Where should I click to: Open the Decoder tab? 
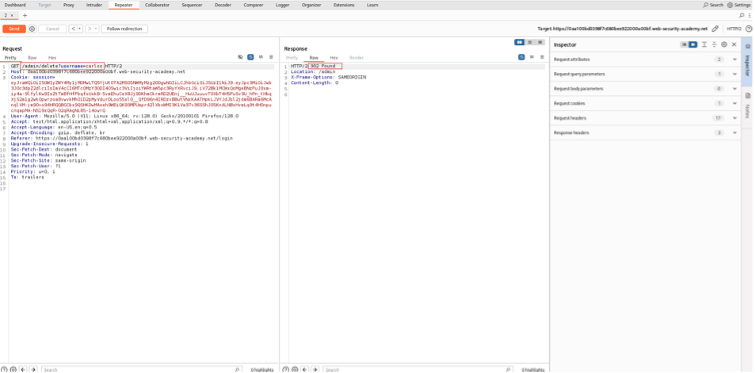pos(223,5)
